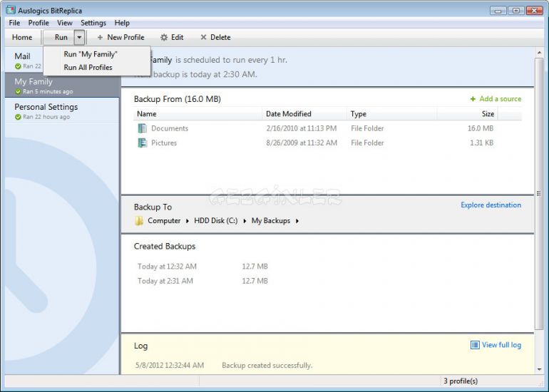Sort by the Type column header
This screenshot has height=392, width=549.
(391, 114)
